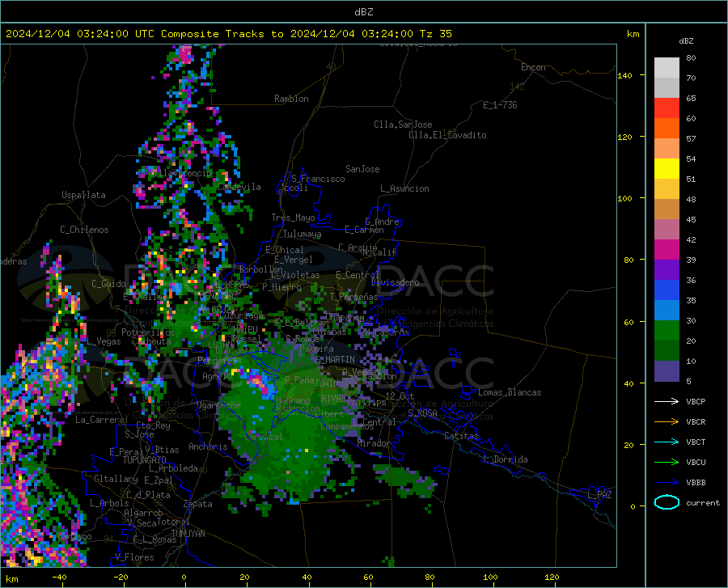Click the Clla.El_Cavadito map label

point(447,135)
